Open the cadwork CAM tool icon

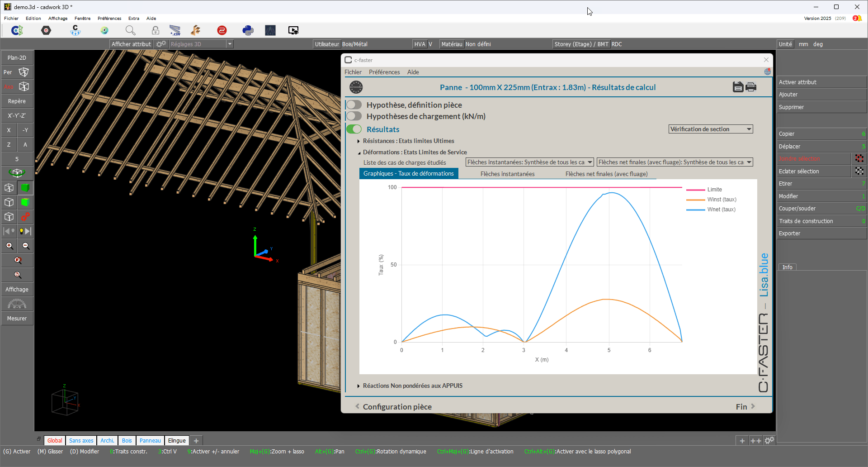17,30
